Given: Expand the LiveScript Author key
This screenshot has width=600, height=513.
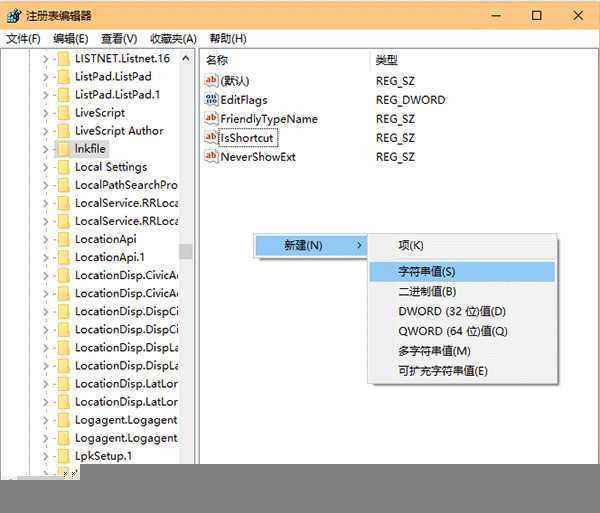Looking at the screenshot, I should (46, 131).
